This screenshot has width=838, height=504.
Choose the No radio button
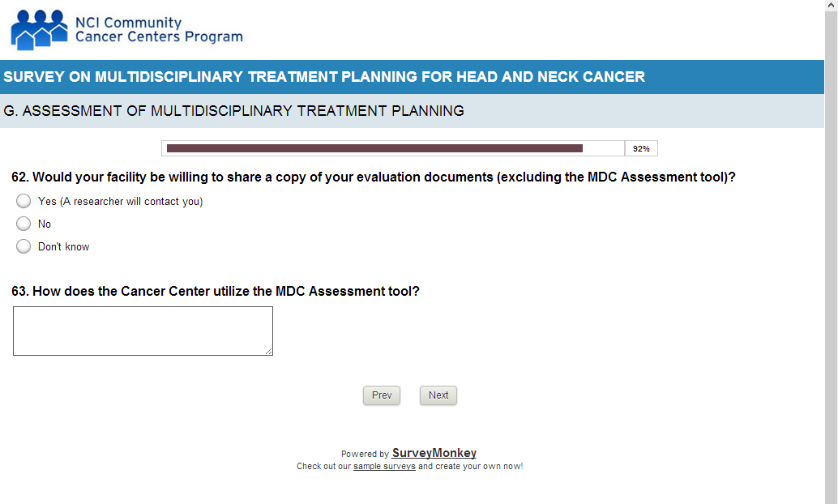(24, 224)
